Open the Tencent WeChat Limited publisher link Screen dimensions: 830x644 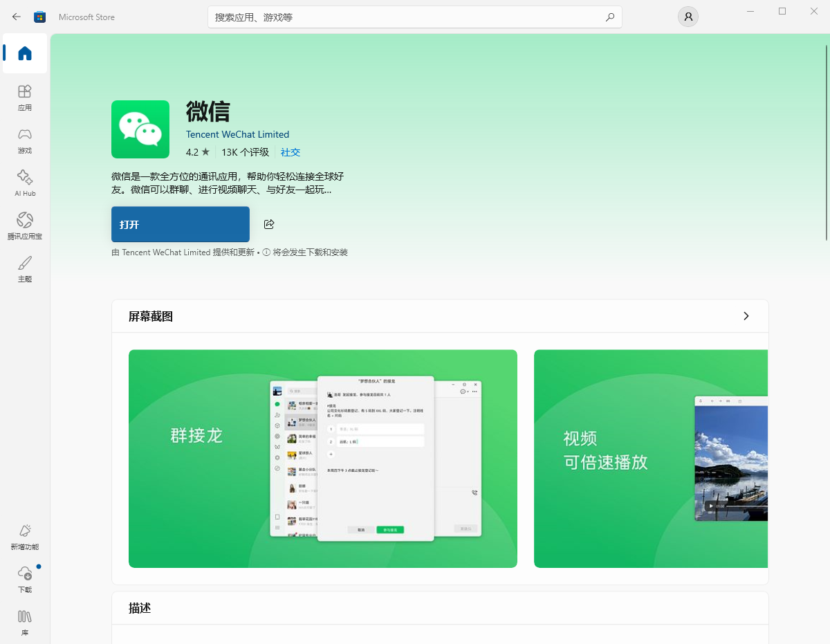pyautogui.click(x=237, y=134)
